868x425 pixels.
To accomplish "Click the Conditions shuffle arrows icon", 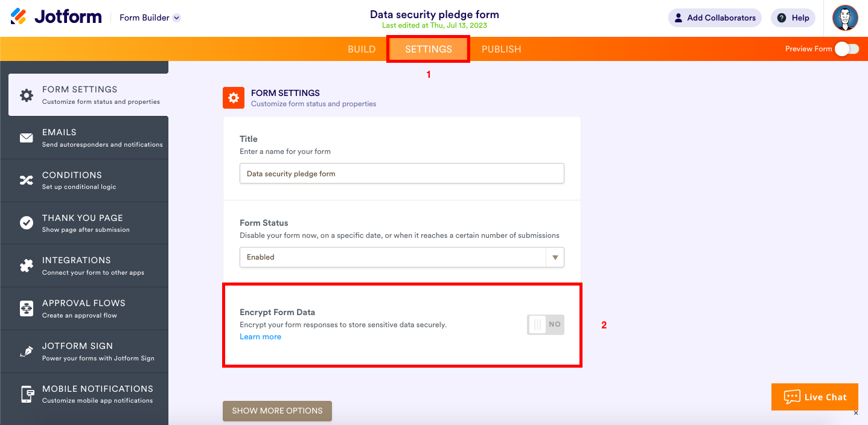I will click(x=27, y=180).
